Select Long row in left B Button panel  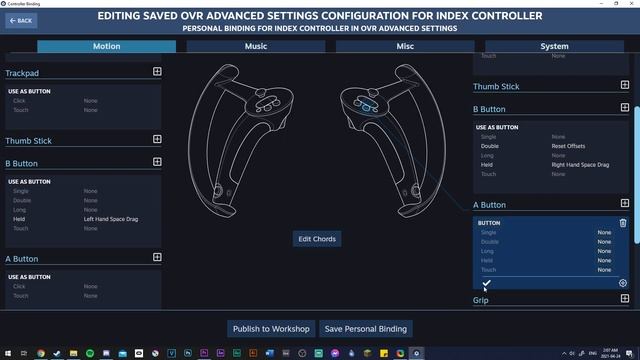pyautogui.click(x=83, y=210)
